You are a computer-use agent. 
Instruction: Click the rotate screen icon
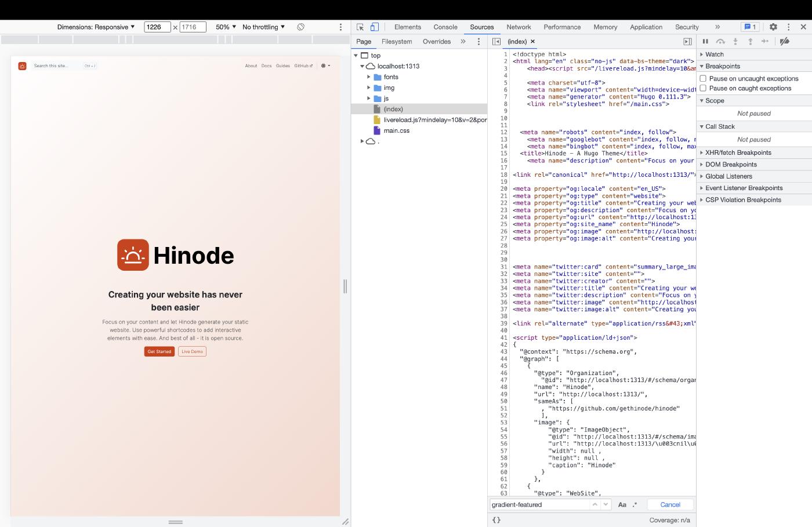point(300,27)
